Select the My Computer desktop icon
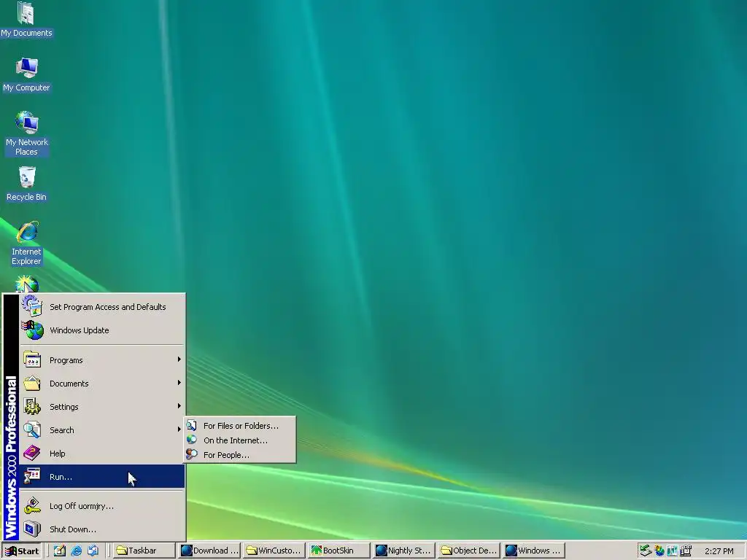 point(26,75)
